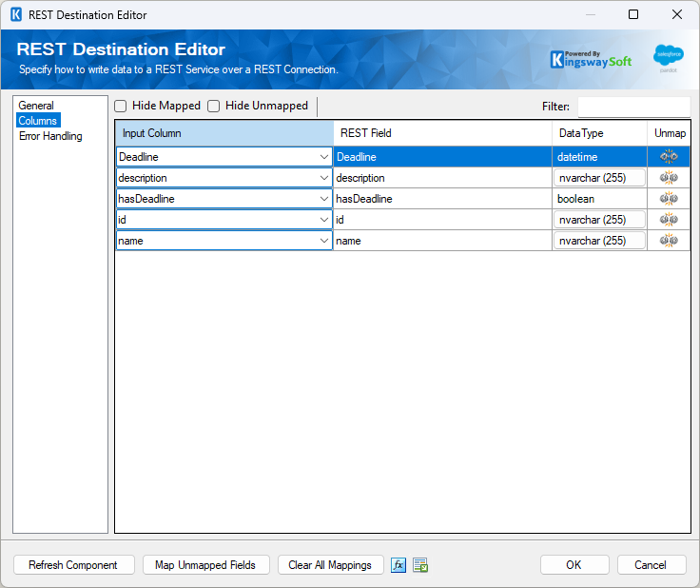
Task: Sort by the Input Column header
Action: (x=224, y=133)
